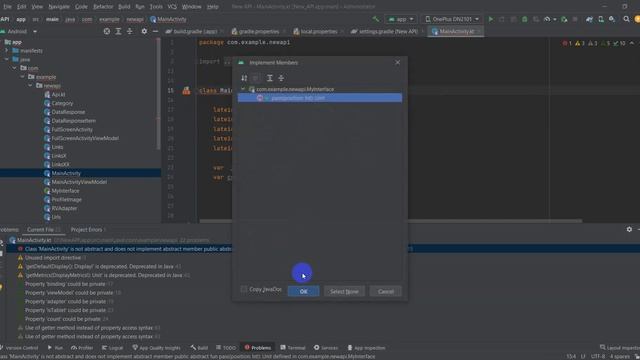Open the Profiler tool window
Image resolution: width=640 pixels, height=360 pixels.
pos(82,348)
